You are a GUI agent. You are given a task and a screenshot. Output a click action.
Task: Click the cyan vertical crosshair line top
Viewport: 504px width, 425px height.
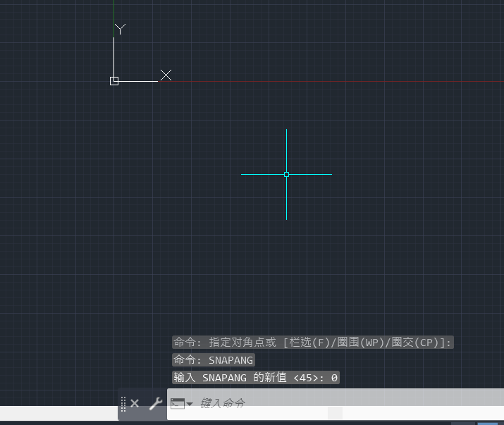coord(286,135)
